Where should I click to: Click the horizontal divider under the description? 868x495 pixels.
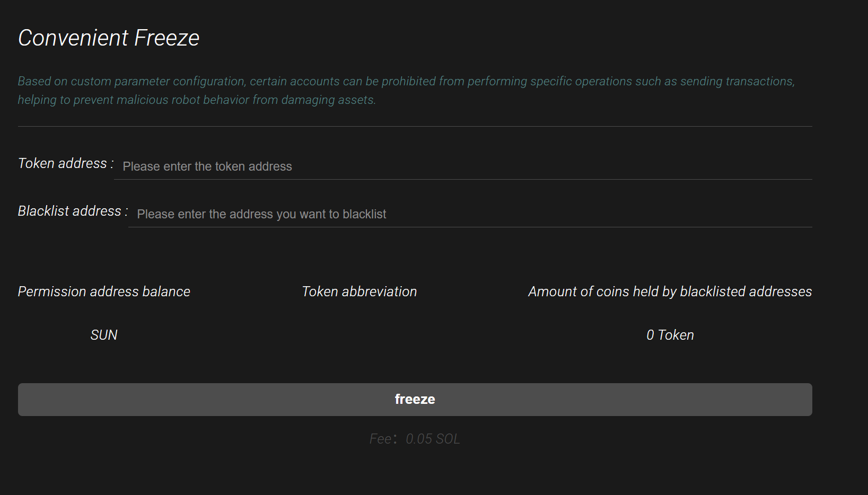(415, 126)
